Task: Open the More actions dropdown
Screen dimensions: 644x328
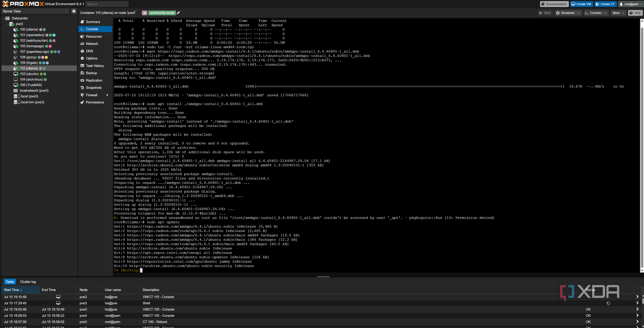Action: pos(618,13)
